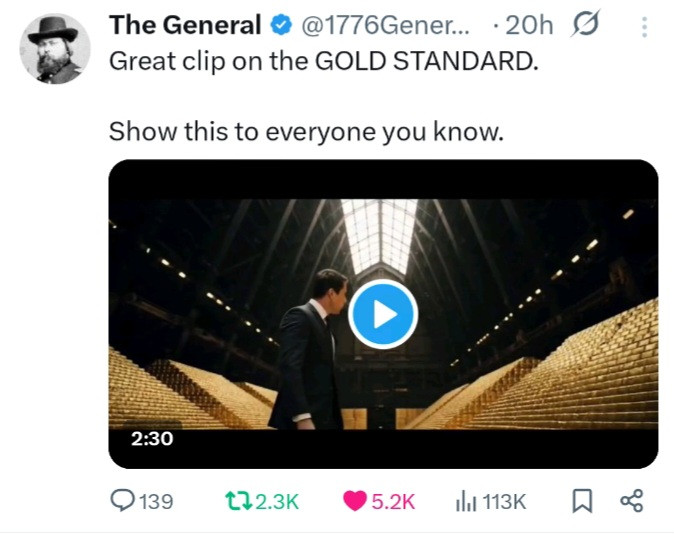Open The General's profile avatar
This screenshot has width=674, height=544.
point(55,49)
